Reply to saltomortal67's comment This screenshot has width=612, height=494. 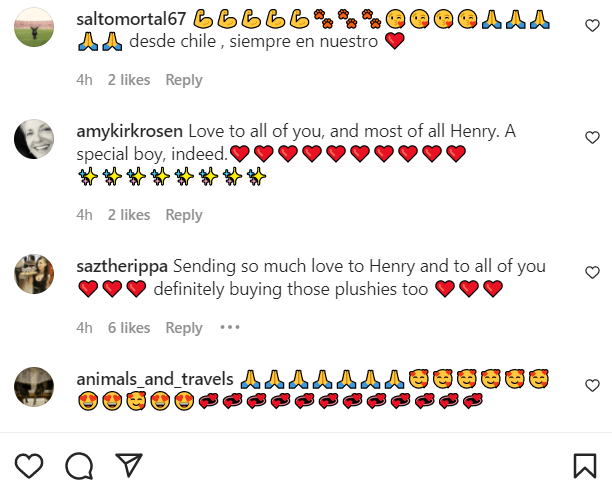tap(184, 80)
